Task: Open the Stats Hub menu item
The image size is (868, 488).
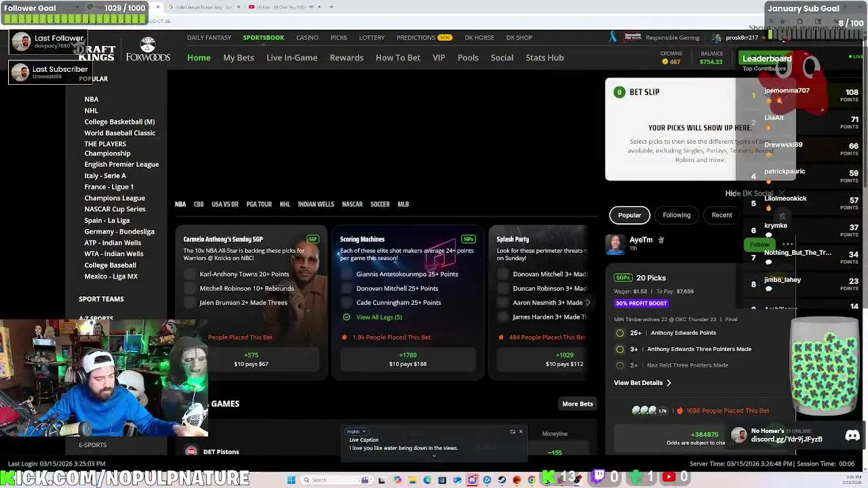Action: point(545,58)
